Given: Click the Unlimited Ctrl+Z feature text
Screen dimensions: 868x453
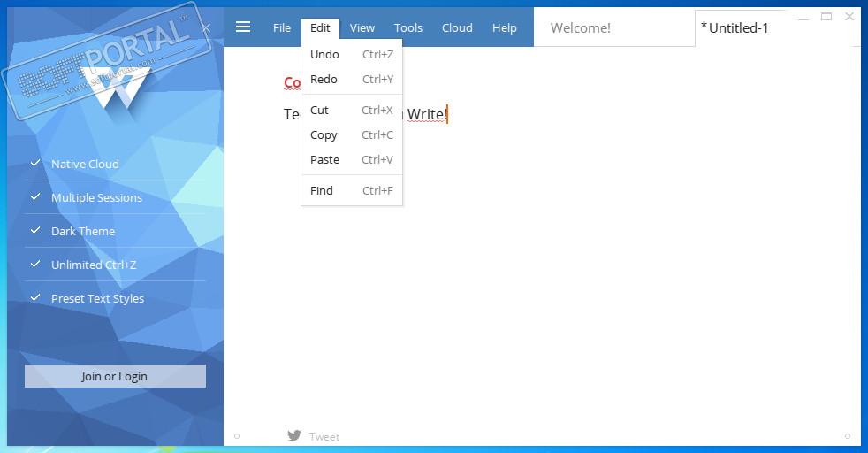Looking at the screenshot, I should [94, 265].
